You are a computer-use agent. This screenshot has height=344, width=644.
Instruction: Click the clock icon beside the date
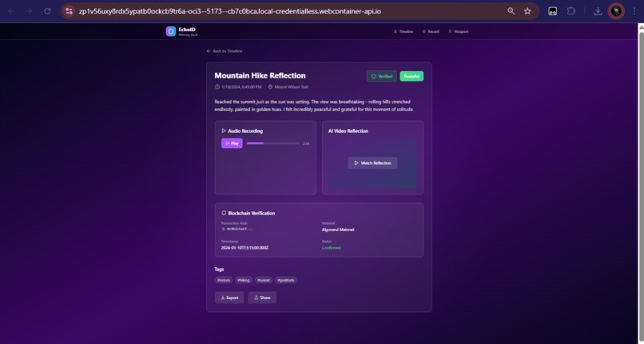click(x=217, y=86)
